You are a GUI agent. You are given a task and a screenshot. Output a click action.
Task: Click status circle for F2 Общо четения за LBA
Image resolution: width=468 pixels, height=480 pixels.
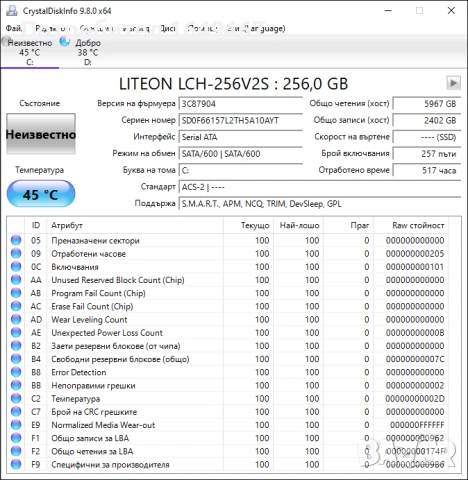(16, 451)
